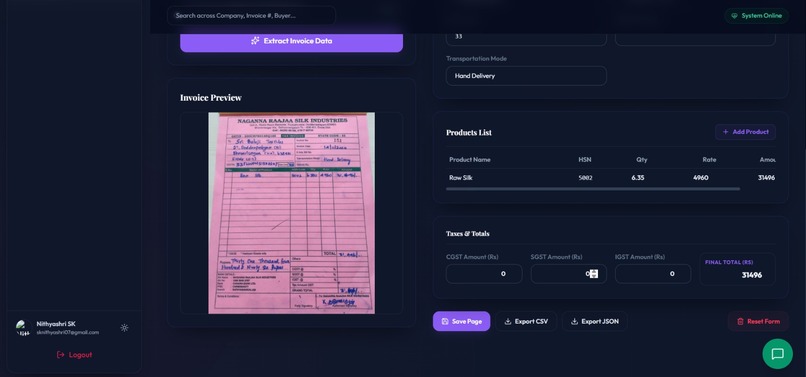The image size is (806, 377).
Task: Click the horizontal scrollbar under products table
Action: (593, 189)
